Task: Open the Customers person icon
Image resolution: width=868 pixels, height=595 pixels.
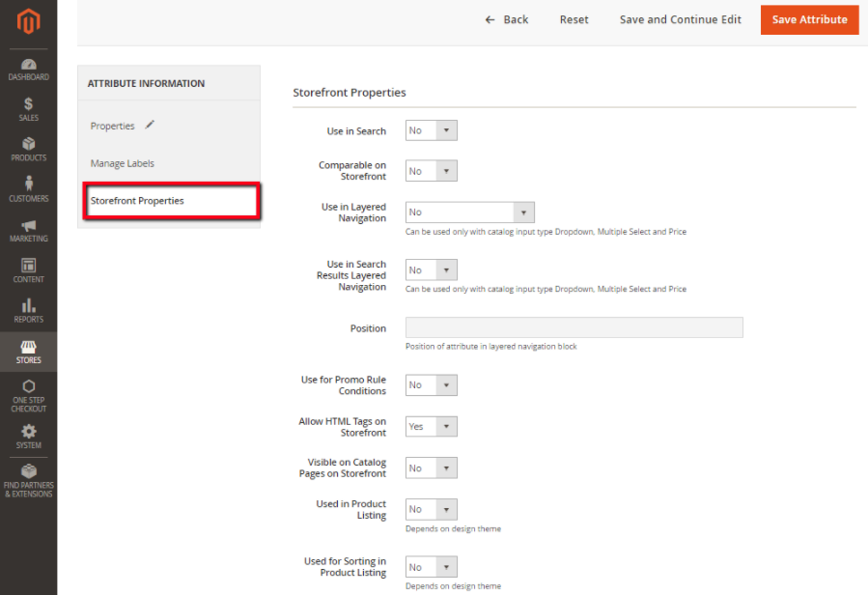Action: coord(28,184)
